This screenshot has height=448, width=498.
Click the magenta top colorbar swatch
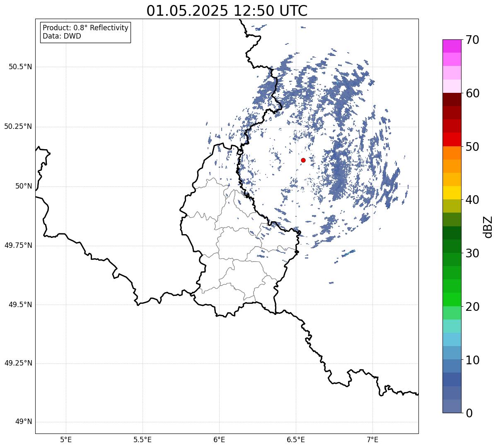(x=452, y=46)
